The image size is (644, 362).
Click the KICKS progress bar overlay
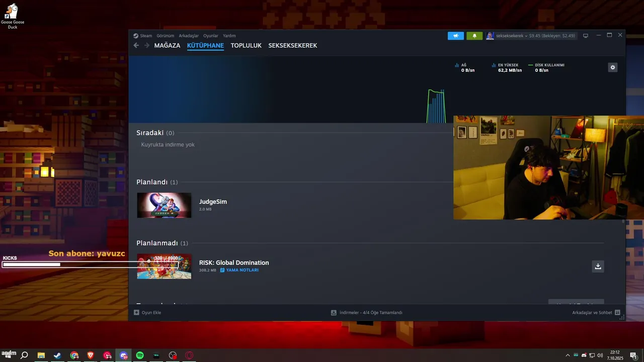click(x=90, y=264)
